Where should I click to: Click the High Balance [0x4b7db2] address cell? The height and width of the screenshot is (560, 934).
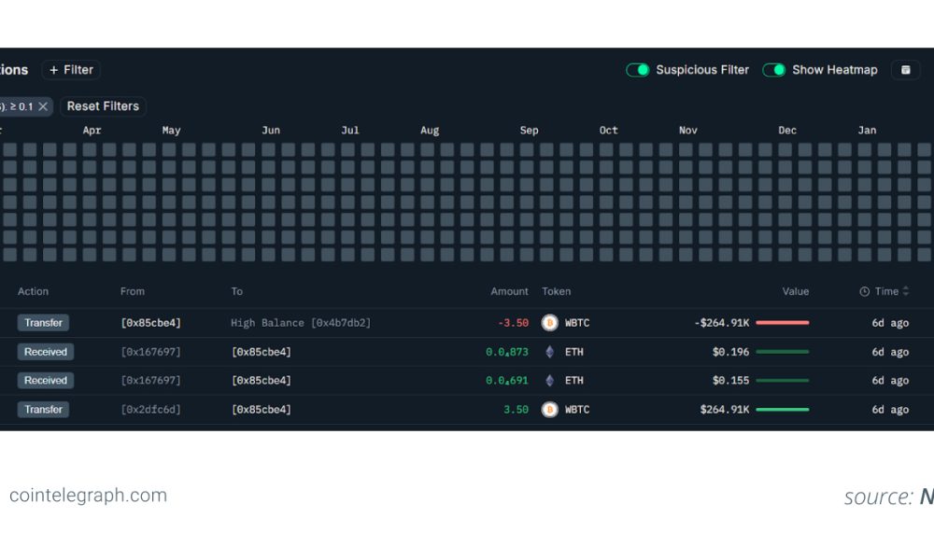coord(301,322)
